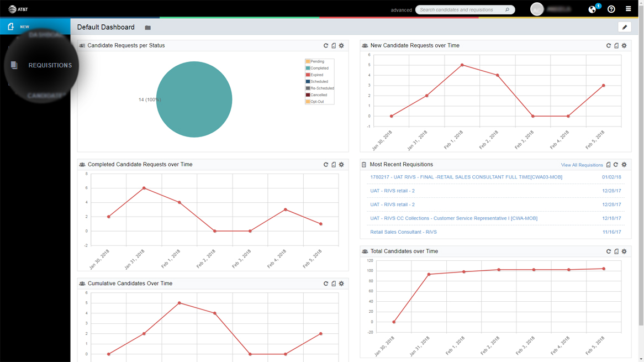The height and width of the screenshot is (362, 644).
Task: Open first UAT - RIVS retail - 2 requisition
Action: (392, 191)
